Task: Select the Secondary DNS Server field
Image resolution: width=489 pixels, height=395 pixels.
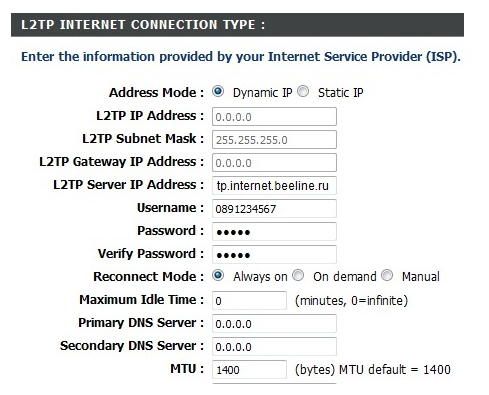Action: (274, 346)
